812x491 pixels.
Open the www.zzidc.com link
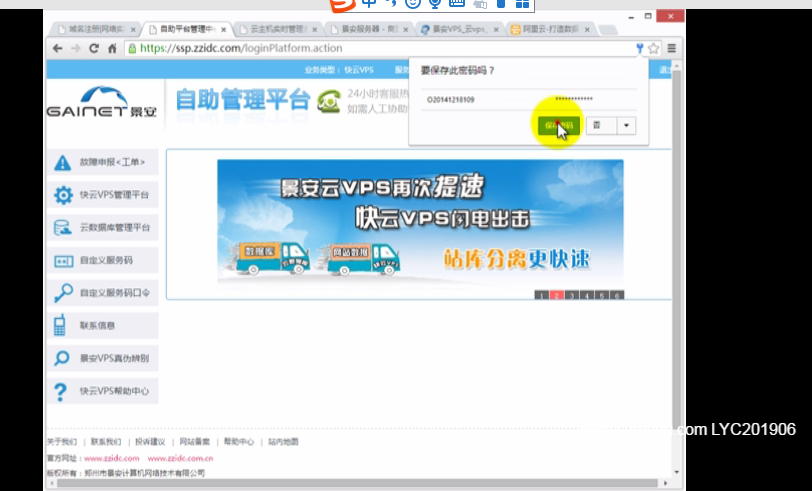pos(112,458)
